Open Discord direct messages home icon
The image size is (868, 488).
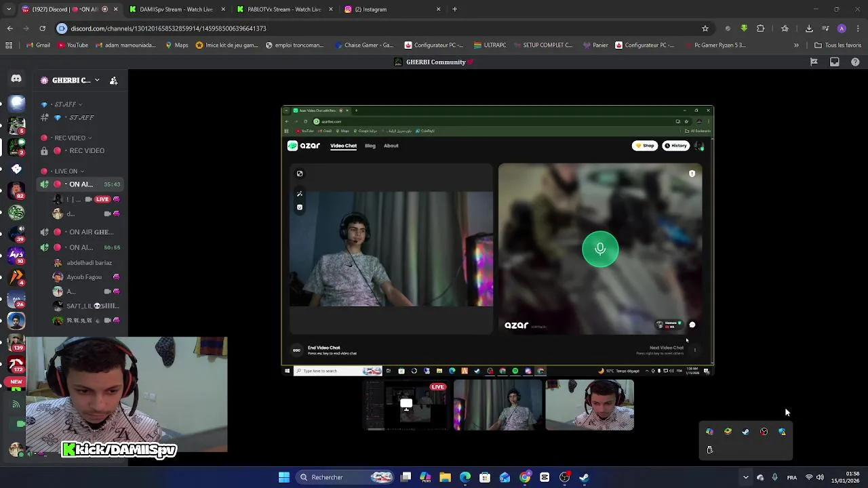coord(16,79)
